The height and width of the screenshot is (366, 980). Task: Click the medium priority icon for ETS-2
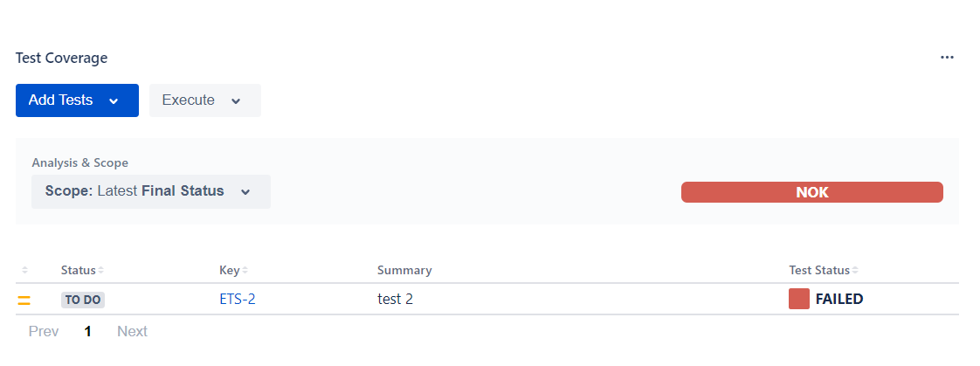coord(24,300)
